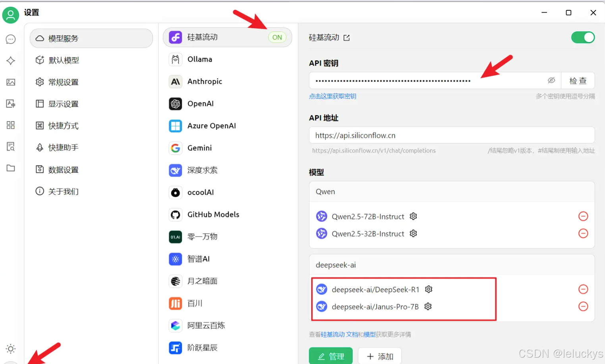Show API key with eye icon
Image resolution: width=605 pixels, height=364 pixels.
(x=551, y=80)
